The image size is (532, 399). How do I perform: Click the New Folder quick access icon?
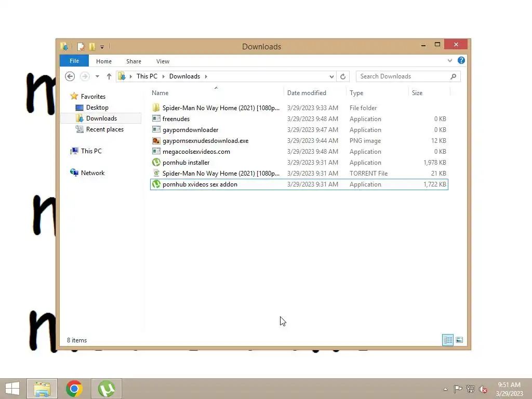point(92,46)
